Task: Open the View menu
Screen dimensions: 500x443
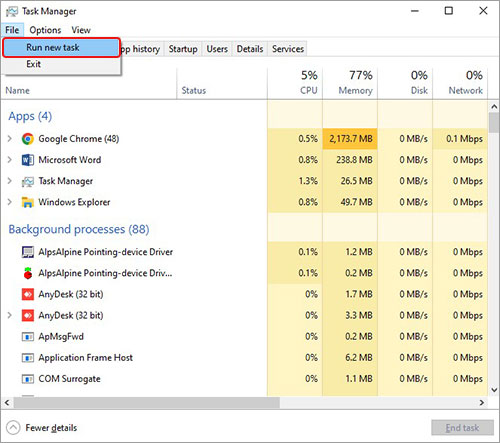Action: [x=81, y=30]
